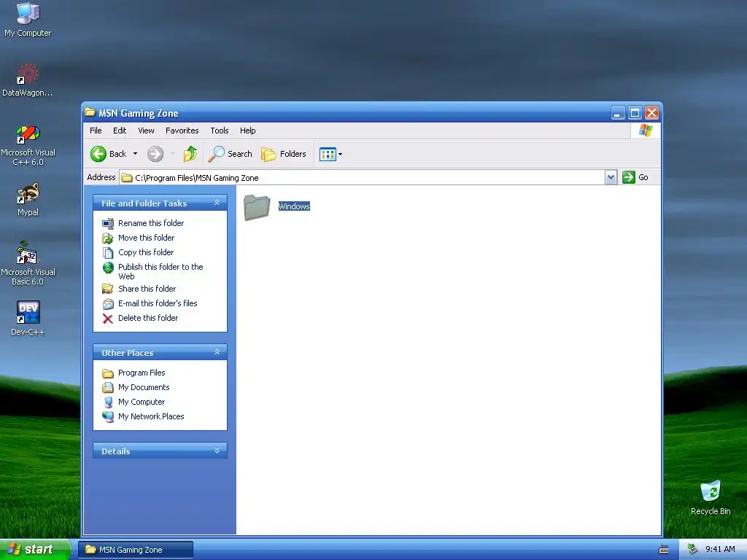Minimize the MSN Gaming Zone window

pos(618,113)
